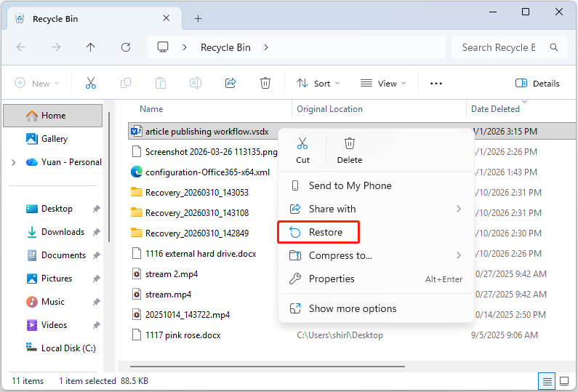
Task: Select Send to My Phone menu entry
Action: click(x=376, y=185)
